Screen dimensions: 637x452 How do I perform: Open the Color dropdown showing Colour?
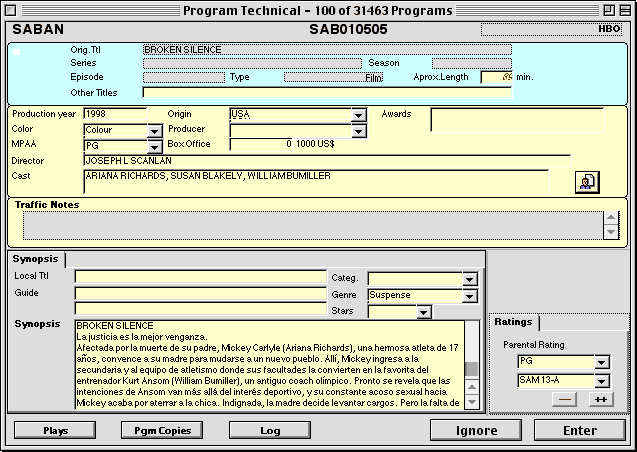tap(154, 131)
